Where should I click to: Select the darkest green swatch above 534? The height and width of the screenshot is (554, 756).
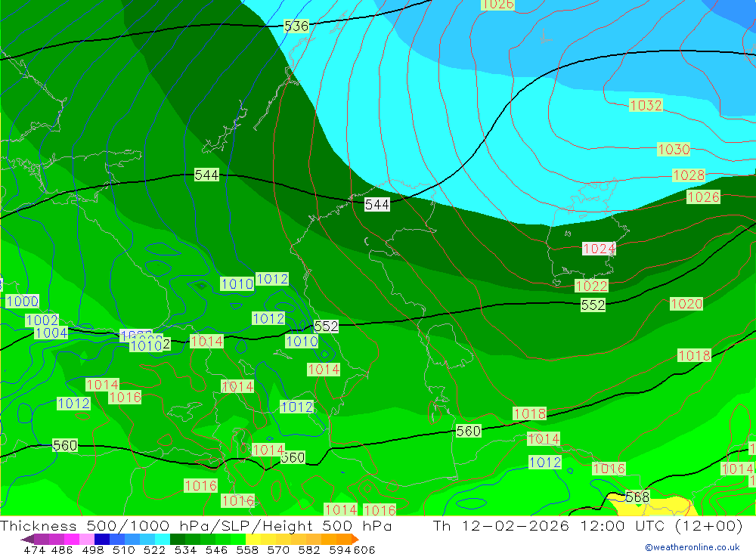coord(178,539)
